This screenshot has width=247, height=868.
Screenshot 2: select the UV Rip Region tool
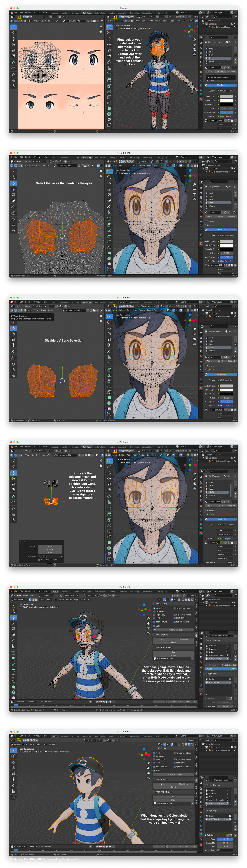(14, 213)
